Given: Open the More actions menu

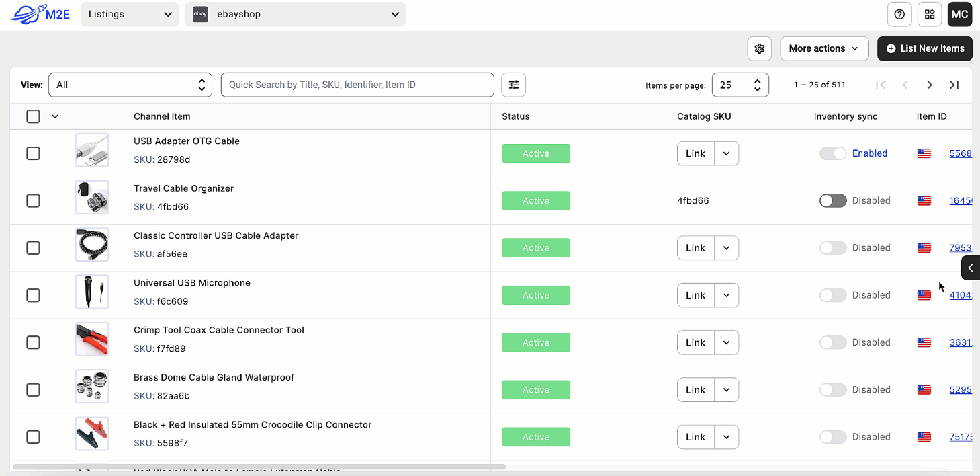Looking at the screenshot, I should [824, 48].
